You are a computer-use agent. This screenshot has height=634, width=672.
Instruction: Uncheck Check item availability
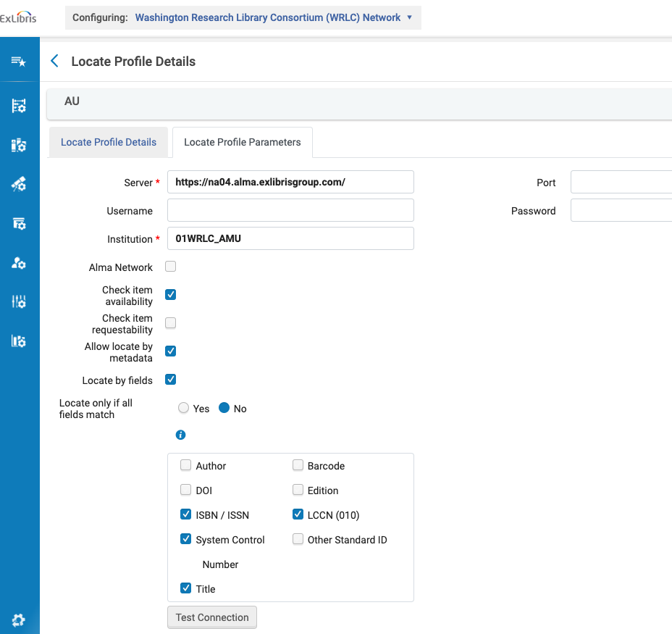tap(171, 295)
